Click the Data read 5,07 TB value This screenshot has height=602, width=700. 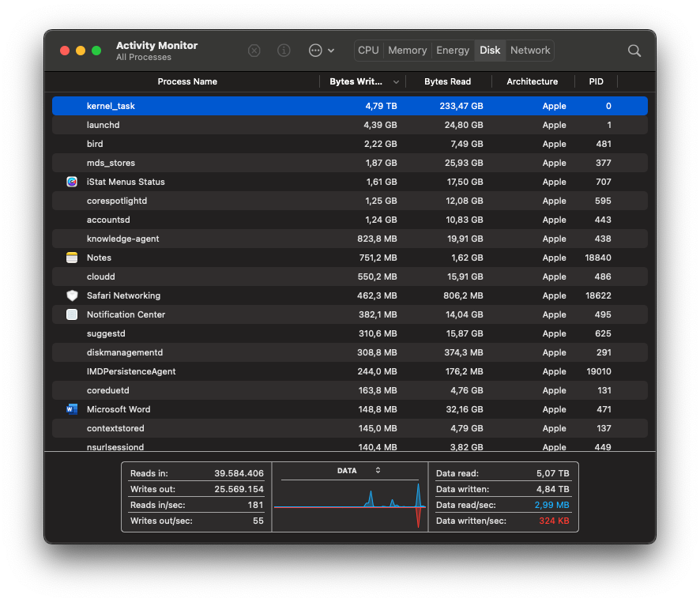pyautogui.click(x=553, y=473)
